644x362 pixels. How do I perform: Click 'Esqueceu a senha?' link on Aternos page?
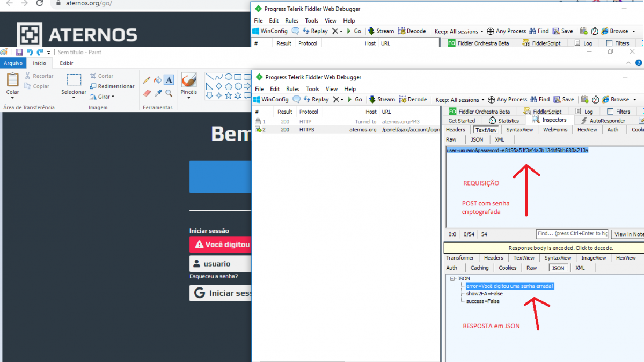214,277
